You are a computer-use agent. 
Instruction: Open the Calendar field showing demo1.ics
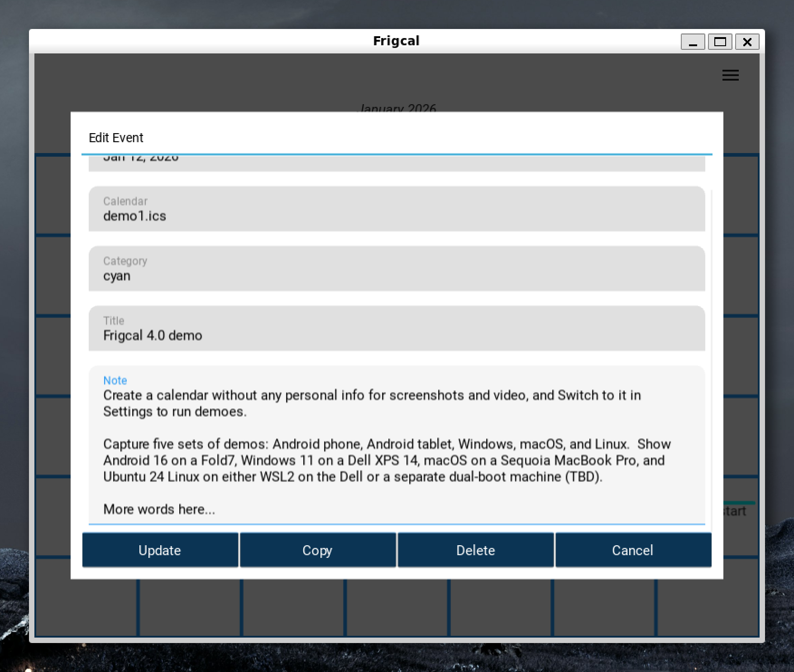pyautogui.click(x=397, y=209)
